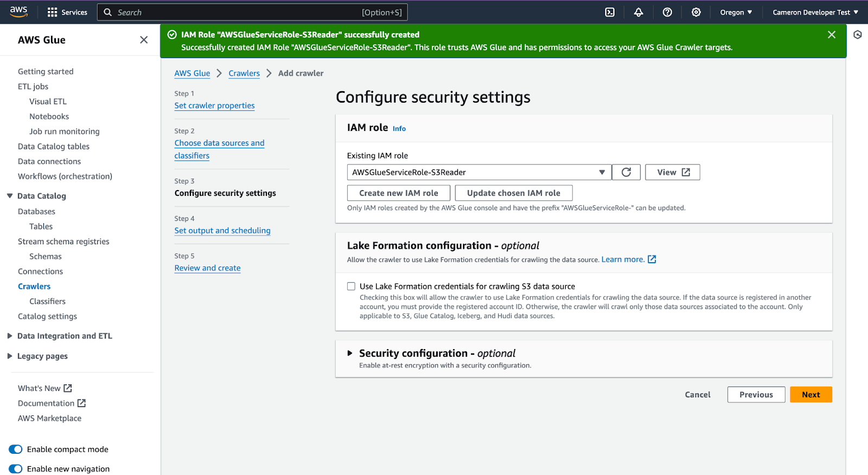Open the help question mark icon
The height and width of the screenshot is (475, 868).
(x=667, y=12)
